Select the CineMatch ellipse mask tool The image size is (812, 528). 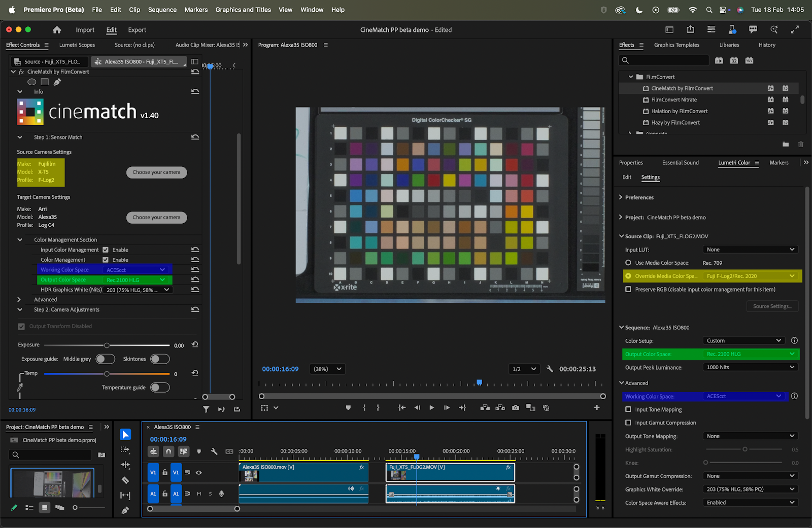(31, 82)
